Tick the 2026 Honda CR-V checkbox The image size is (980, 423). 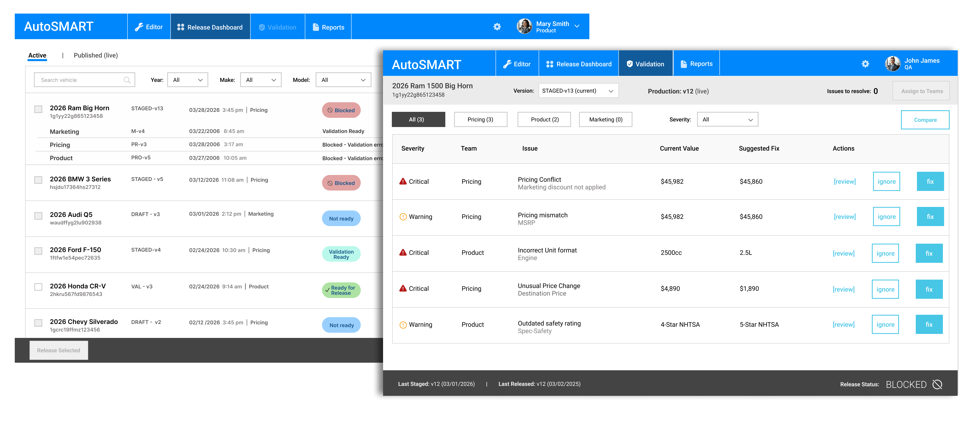(x=39, y=287)
